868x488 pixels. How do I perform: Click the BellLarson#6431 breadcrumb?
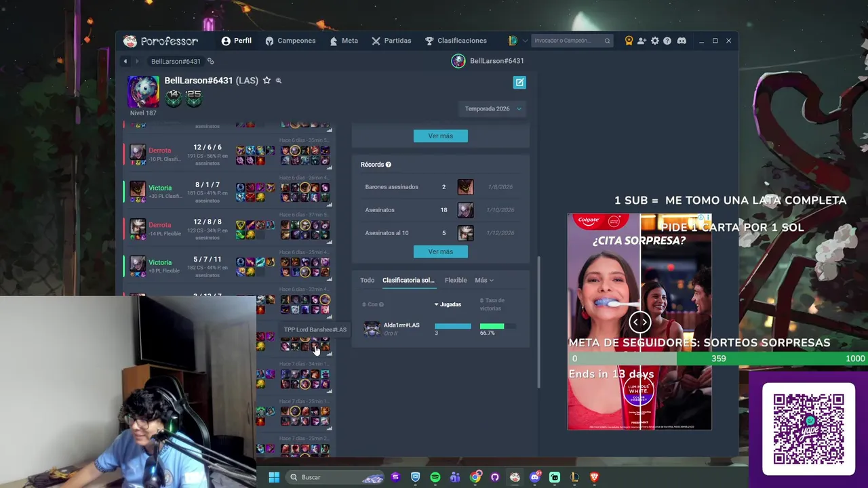(x=176, y=61)
